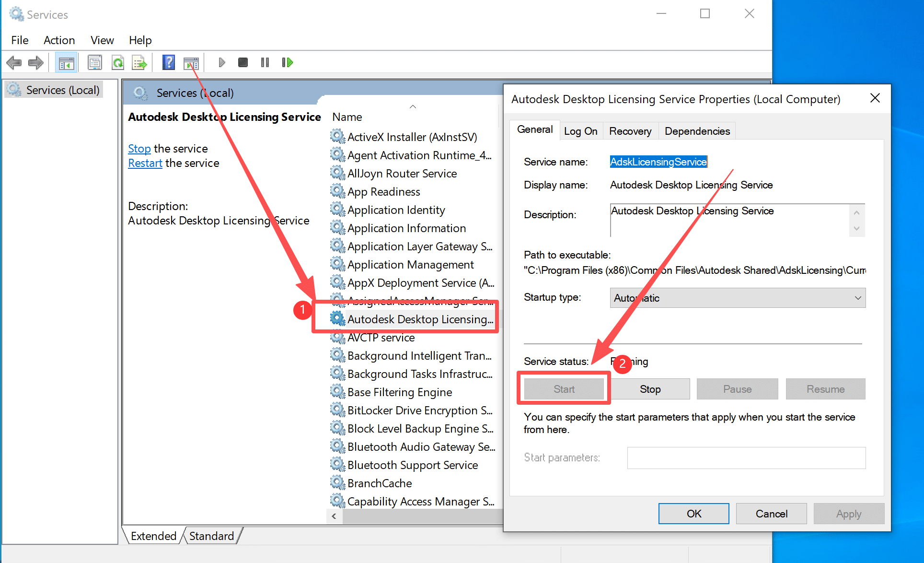Viewport: 924px width, 563px height.
Task: Click the Pause Service toolbar icon
Action: pyautogui.click(x=265, y=62)
